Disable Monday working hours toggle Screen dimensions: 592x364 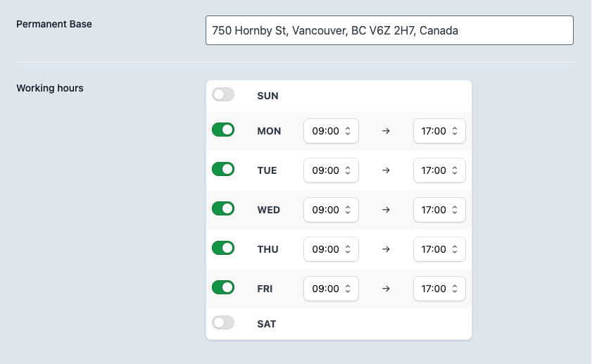coord(223,130)
